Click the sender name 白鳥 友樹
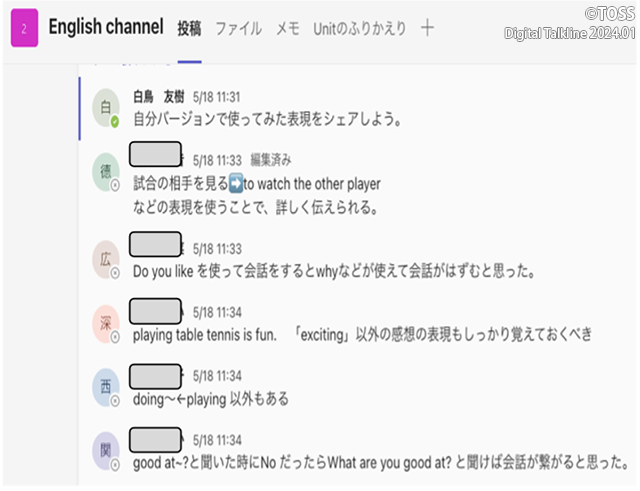 tap(158, 98)
